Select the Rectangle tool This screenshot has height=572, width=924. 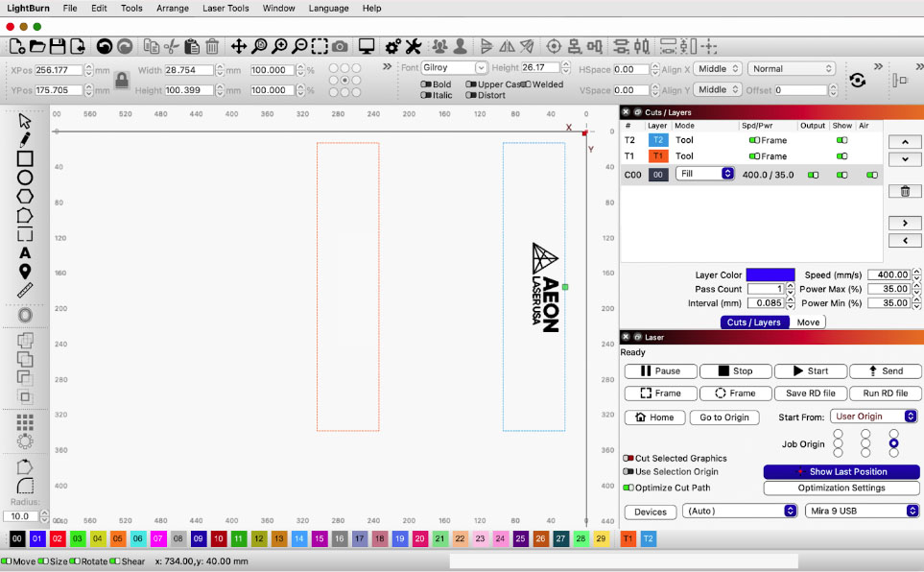(x=25, y=158)
